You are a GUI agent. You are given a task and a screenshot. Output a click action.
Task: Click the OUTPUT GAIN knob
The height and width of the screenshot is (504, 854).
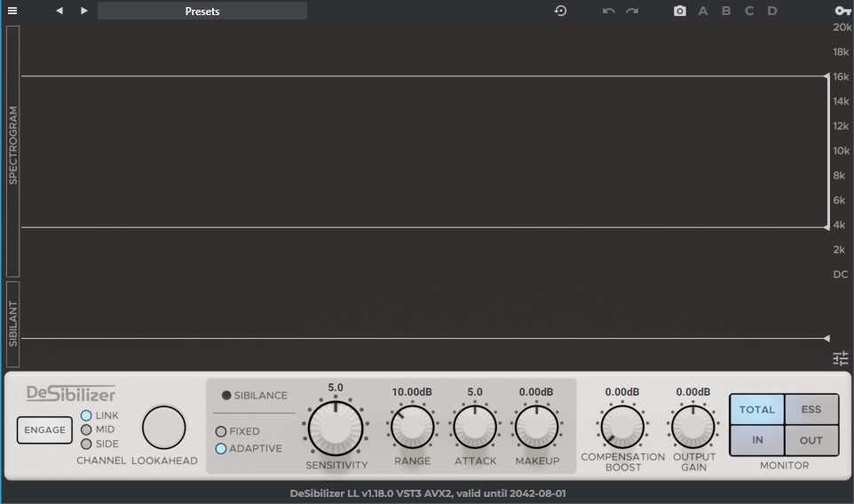coord(692,428)
